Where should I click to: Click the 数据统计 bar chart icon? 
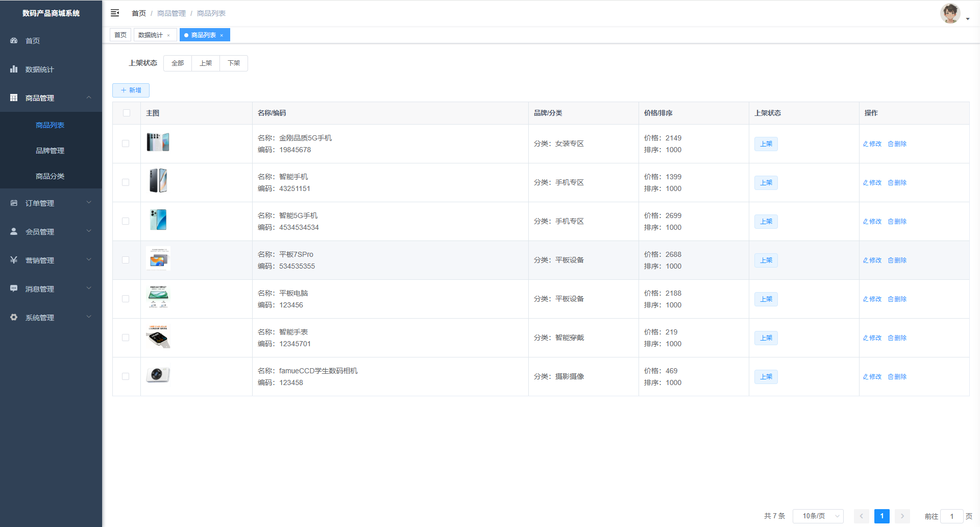point(14,69)
